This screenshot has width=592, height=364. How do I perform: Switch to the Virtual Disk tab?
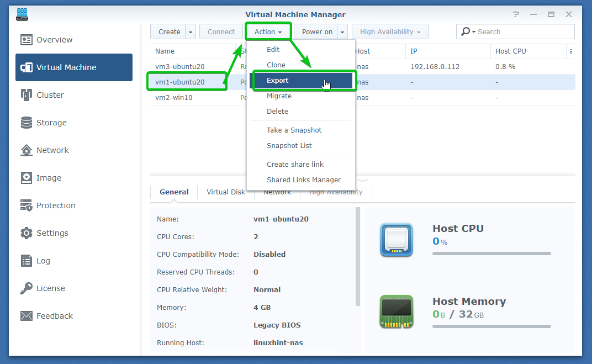click(226, 192)
